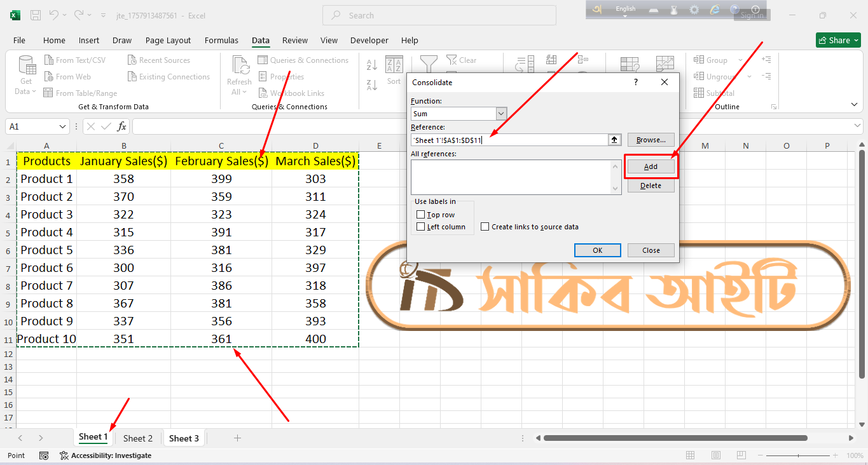Click the zoom slider in status bar

click(x=798, y=455)
